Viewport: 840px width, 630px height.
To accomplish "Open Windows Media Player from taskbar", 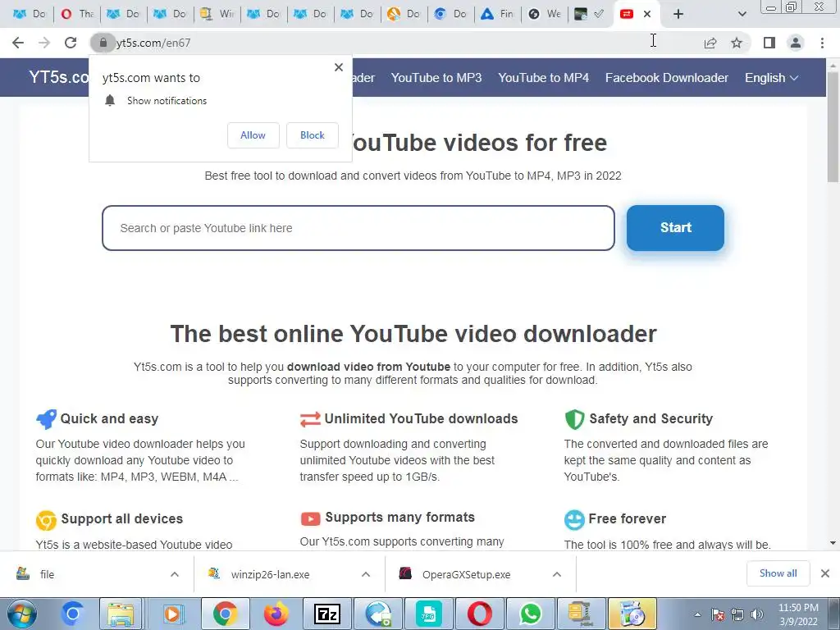I will [172, 614].
